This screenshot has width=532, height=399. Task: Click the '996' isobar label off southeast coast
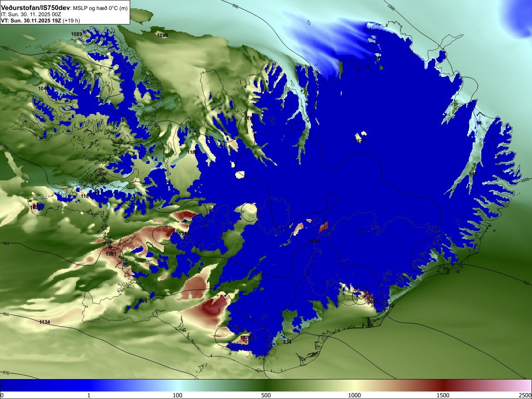point(526,283)
